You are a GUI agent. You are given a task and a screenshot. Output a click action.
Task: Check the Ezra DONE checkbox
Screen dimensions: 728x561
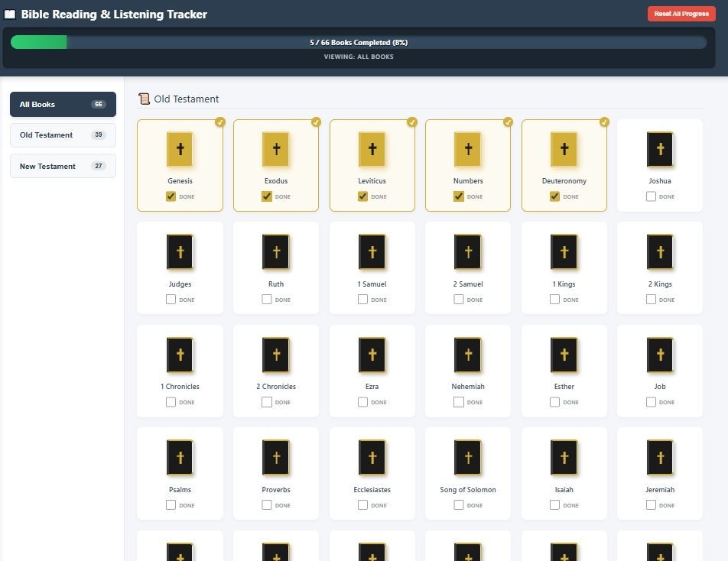(x=362, y=402)
